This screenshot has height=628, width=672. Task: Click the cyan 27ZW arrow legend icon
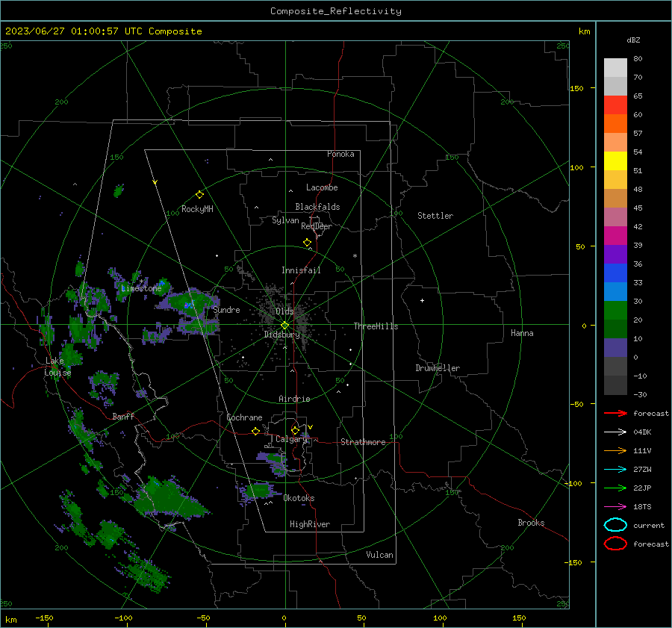pyautogui.click(x=615, y=470)
